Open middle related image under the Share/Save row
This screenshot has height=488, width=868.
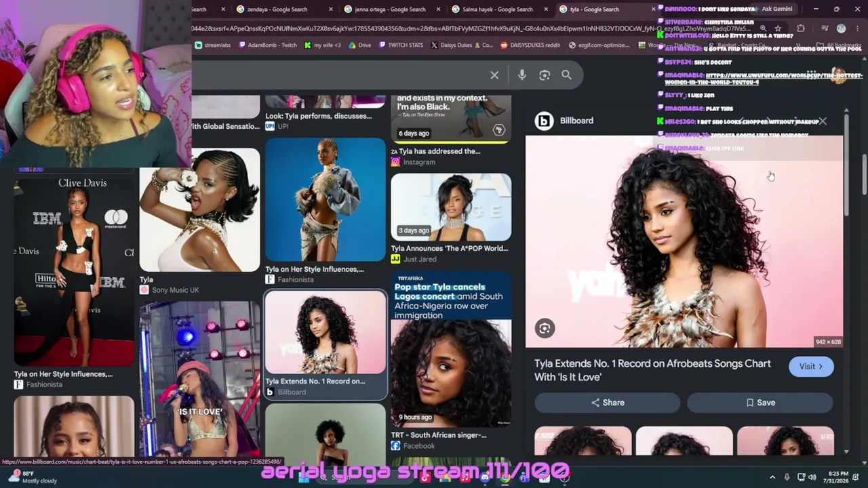click(684, 441)
